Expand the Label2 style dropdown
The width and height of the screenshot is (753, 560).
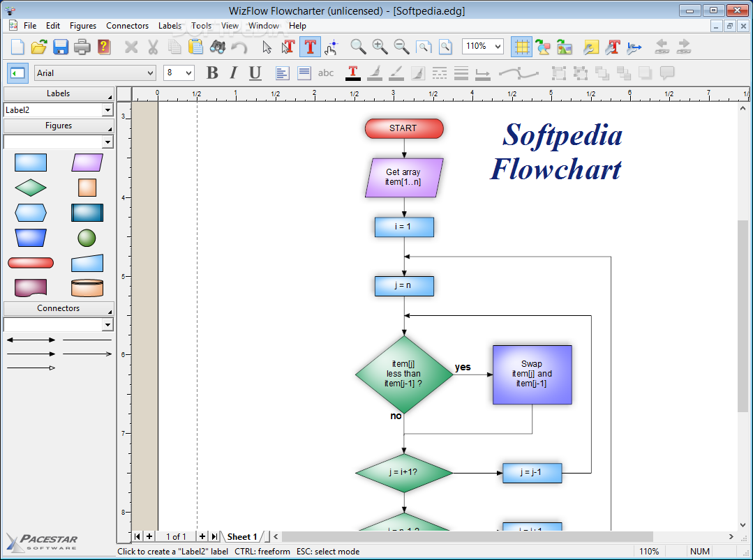click(x=107, y=110)
